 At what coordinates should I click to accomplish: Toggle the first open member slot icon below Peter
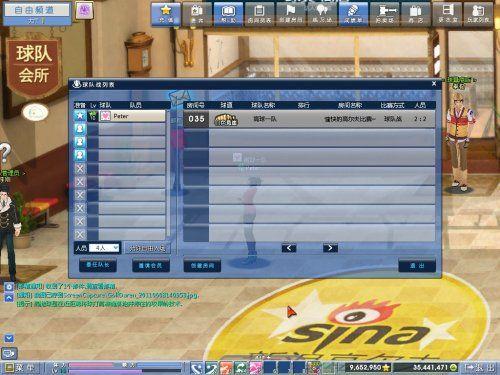click(x=80, y=129)
